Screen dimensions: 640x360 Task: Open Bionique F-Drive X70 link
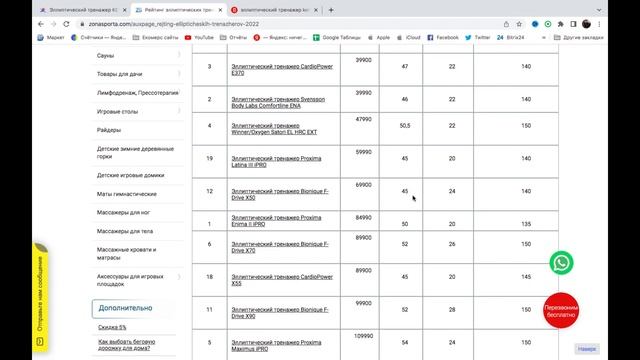[280, 247]
